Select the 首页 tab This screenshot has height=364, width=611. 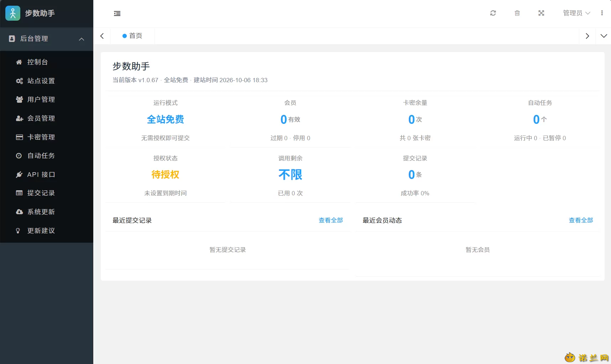(132, 36)
